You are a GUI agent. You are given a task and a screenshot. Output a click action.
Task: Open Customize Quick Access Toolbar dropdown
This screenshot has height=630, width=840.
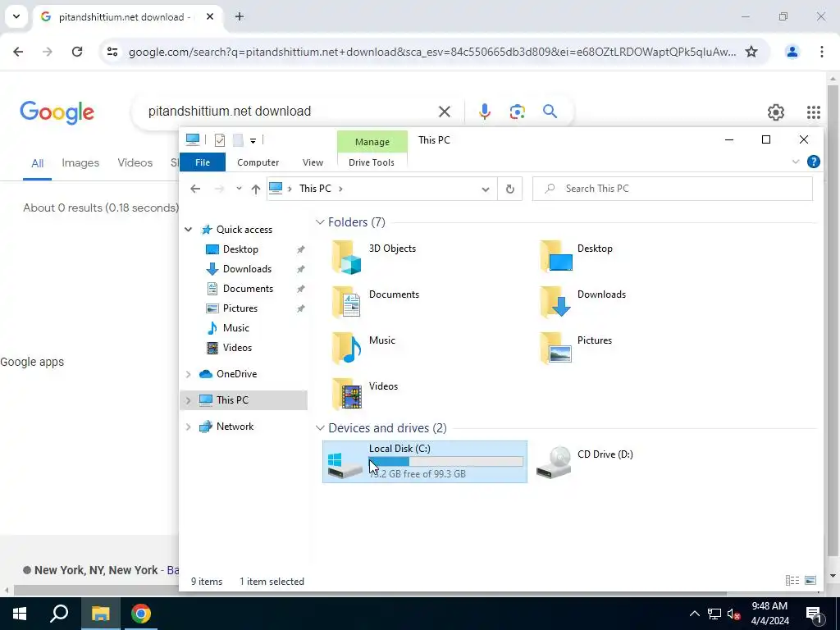[x=253, y=140]
